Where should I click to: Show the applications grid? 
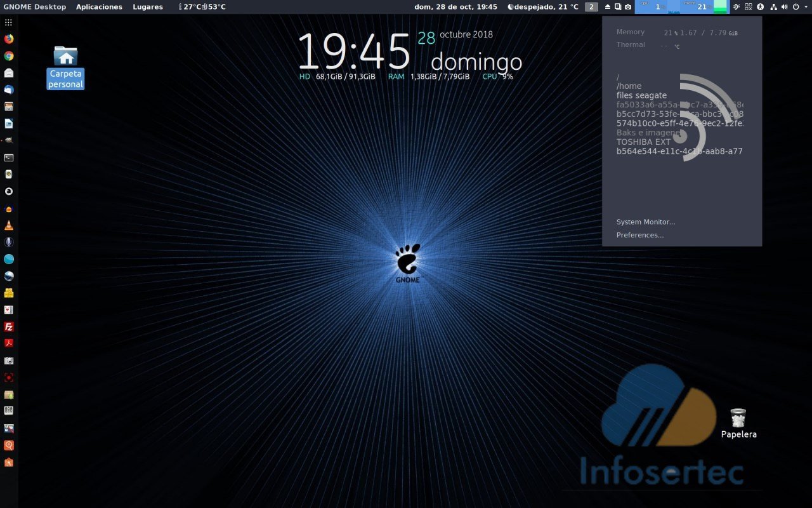8,22
